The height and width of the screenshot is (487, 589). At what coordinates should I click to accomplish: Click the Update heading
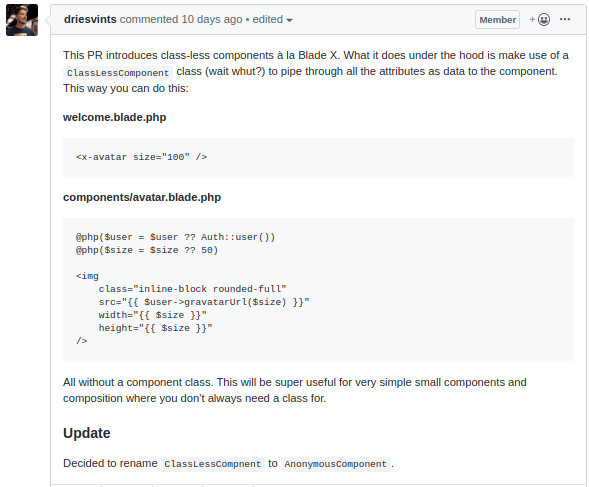pyautogui.click(x=87, y=433)
